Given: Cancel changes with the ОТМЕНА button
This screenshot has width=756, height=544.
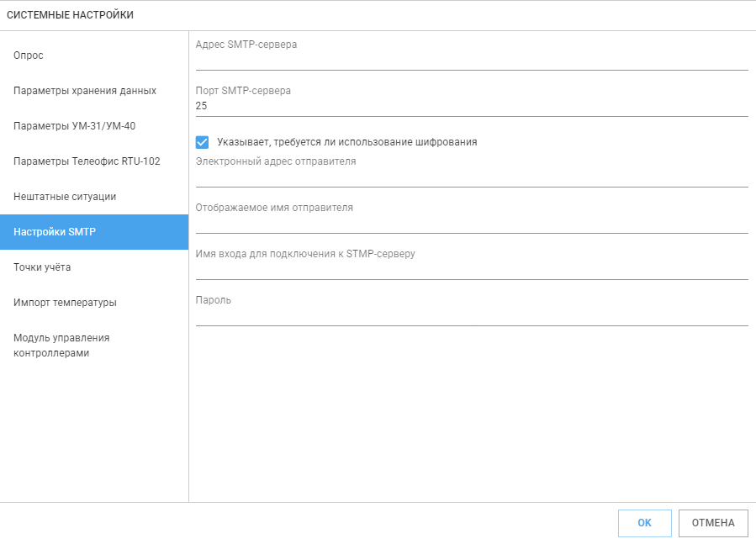Looking at the screenshot, I should (x=713, y=523).
